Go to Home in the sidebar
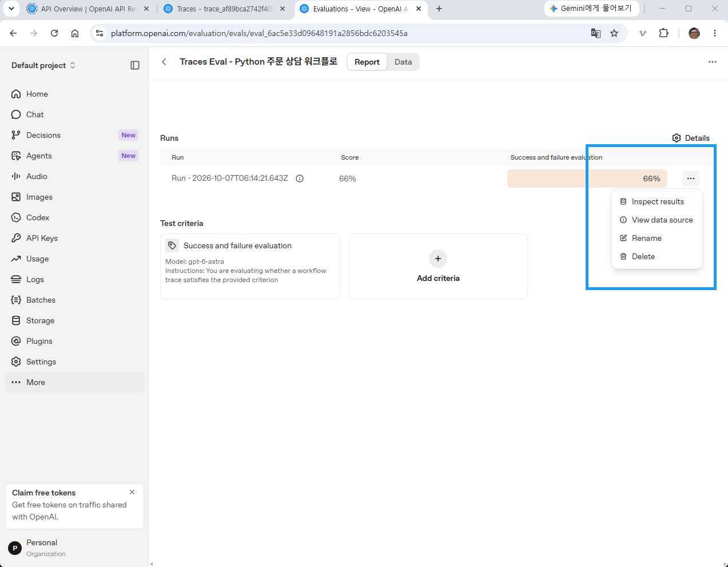Image resolution: width=728 pixels, height=567 pixels. [x=74, y=94]
